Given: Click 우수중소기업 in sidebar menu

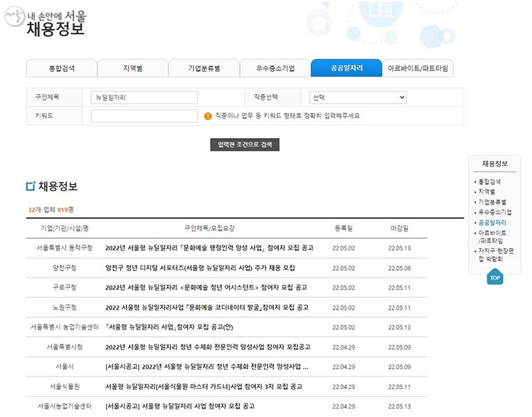Looking at the screenshot, I should pos(494,213).
